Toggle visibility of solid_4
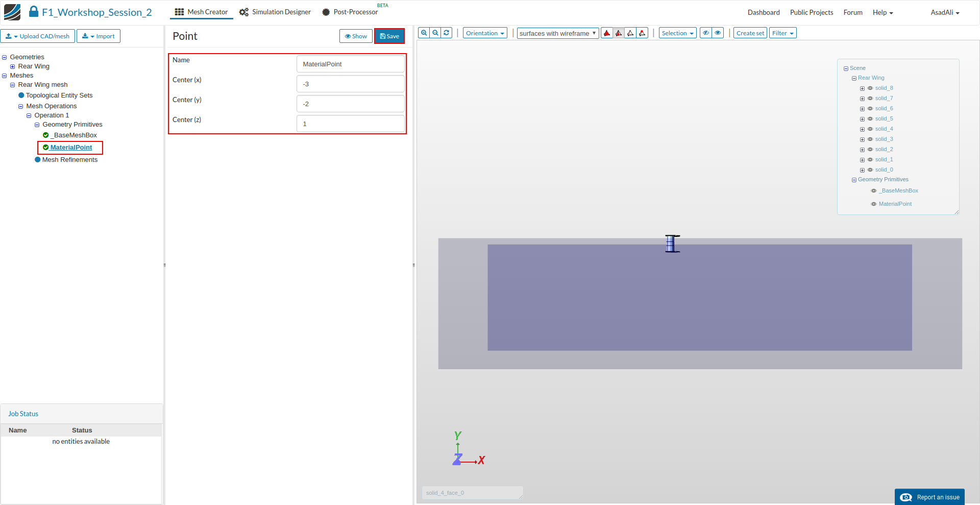The width and height of the screenshot is (980, 505). (870, 129)
